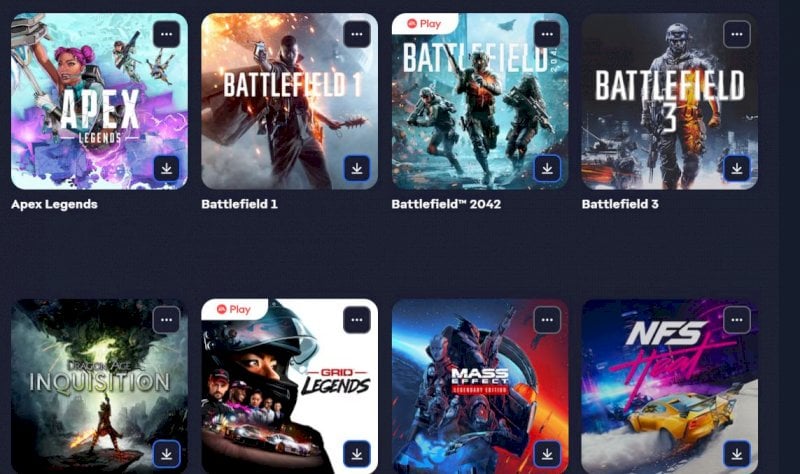This screenshot has height=474, width=800.
Task: Download Battlefield 3 using the arrow icon
Action: (x=737, y=168)
